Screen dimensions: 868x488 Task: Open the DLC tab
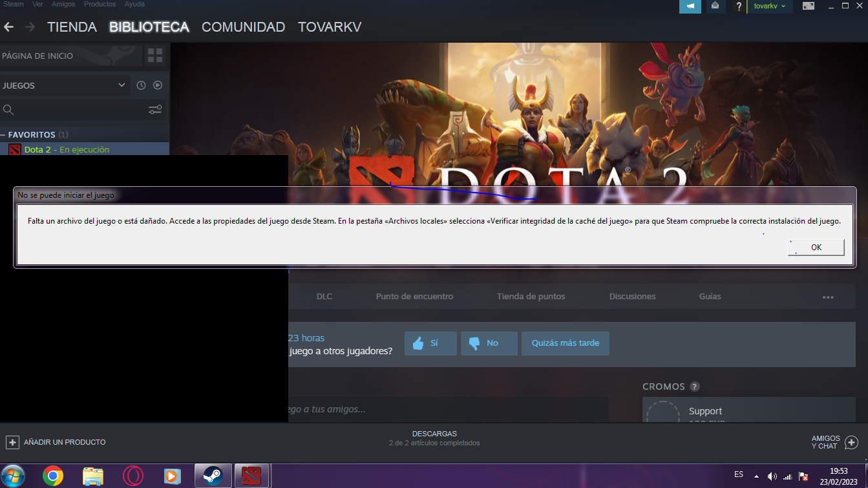pos(324,296)
